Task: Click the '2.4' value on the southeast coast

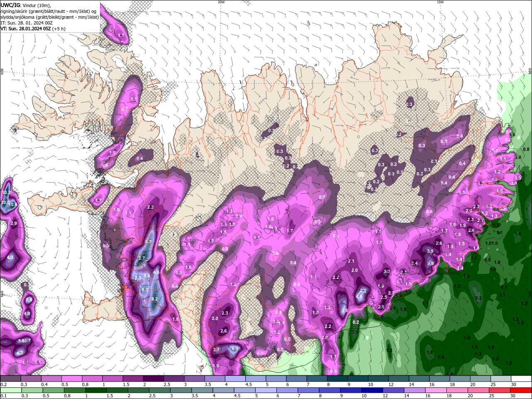Action: (x=414, y=263)
